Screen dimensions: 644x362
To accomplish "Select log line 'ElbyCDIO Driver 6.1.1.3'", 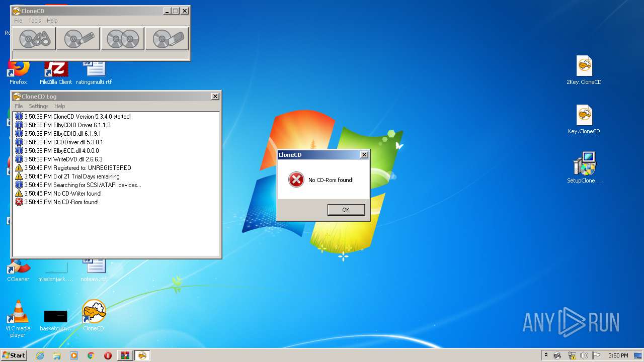I will (62, 125).
